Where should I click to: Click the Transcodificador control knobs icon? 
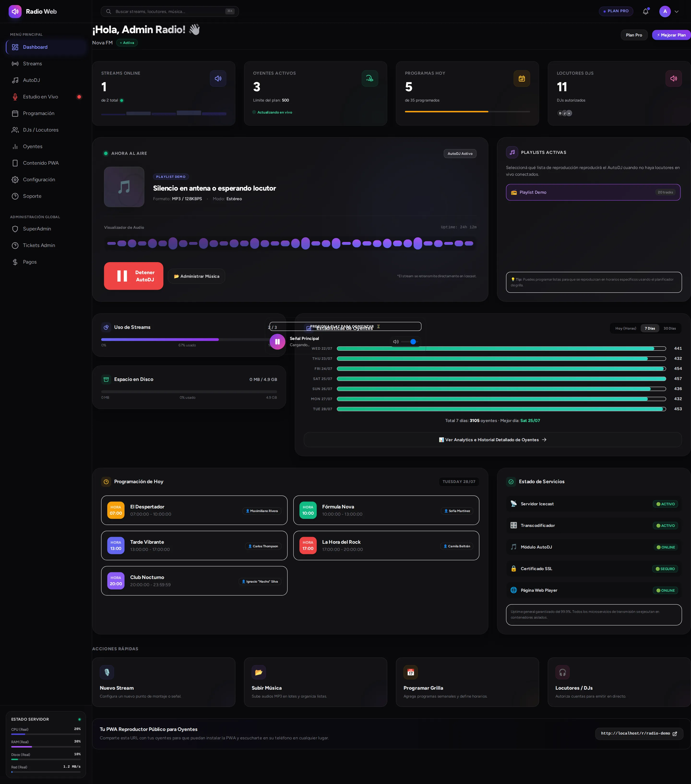point(513,525)
